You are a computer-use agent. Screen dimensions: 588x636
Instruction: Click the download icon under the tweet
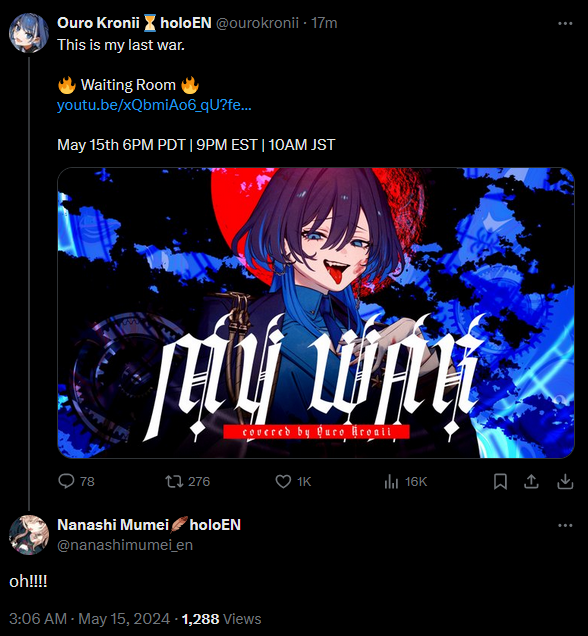tap(565, 481)
